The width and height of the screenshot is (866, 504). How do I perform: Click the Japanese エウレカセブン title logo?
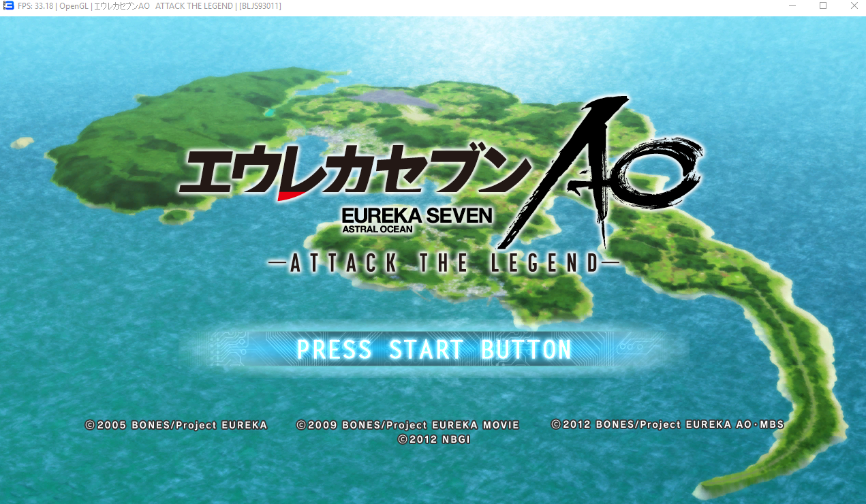click(354, 171)
